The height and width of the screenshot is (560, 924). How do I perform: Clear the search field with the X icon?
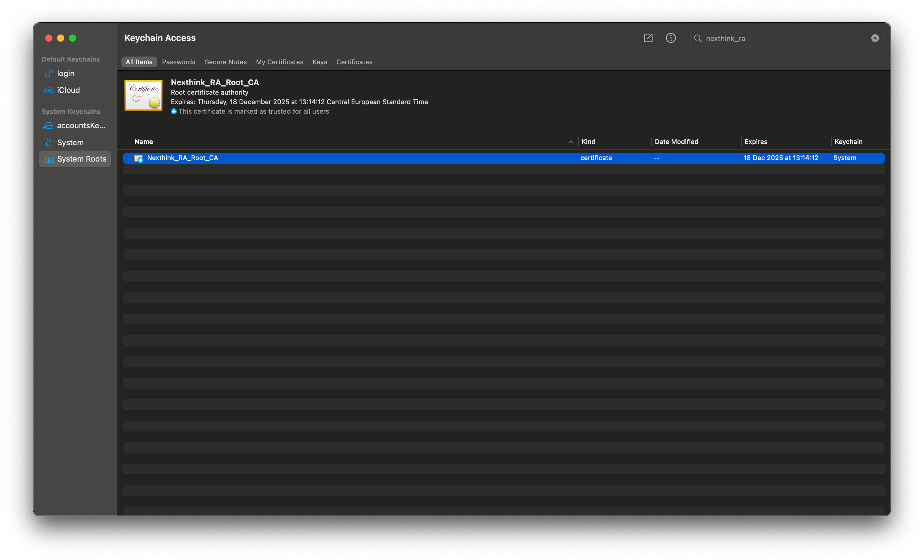pos(875,38)
